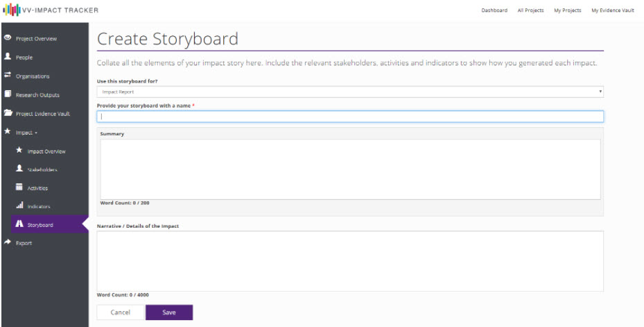
Task: Open the 'Use this storyboard for?' dropdown
Action: [350, 92]
